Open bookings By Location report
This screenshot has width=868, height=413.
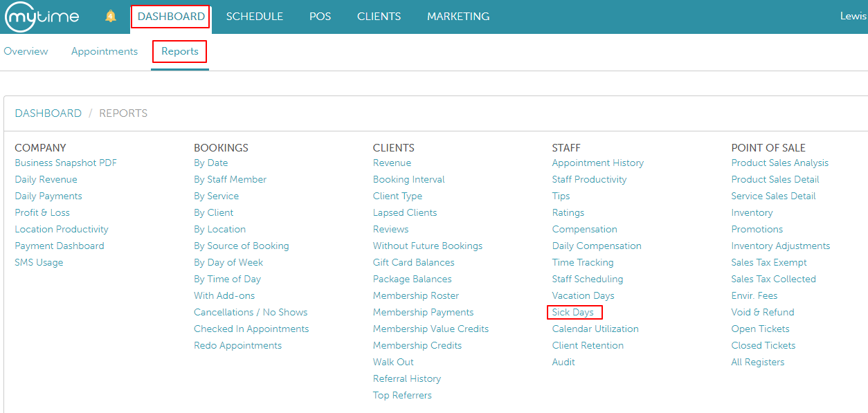click(219, 230)
